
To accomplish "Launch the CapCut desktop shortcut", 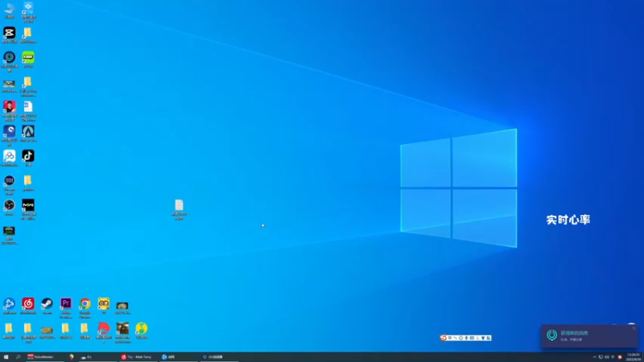I will point(10,33).
